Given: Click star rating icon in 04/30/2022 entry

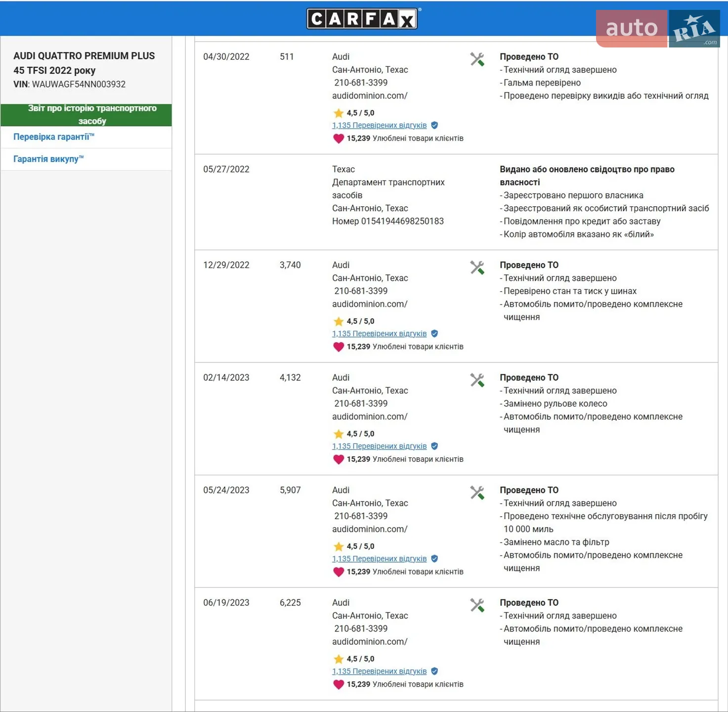Looking at the screenshot, I should tap(339, 113).
